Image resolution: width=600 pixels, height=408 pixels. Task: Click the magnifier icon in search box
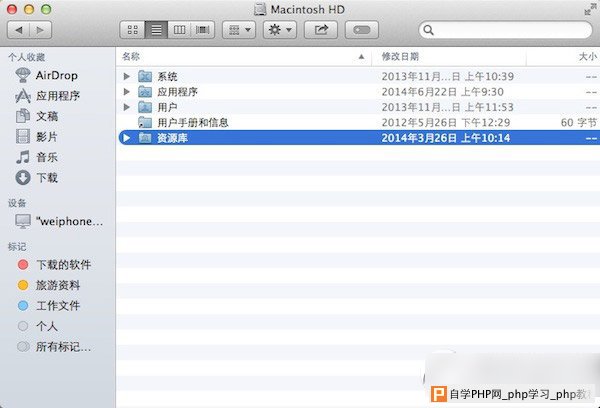point(429,30)
